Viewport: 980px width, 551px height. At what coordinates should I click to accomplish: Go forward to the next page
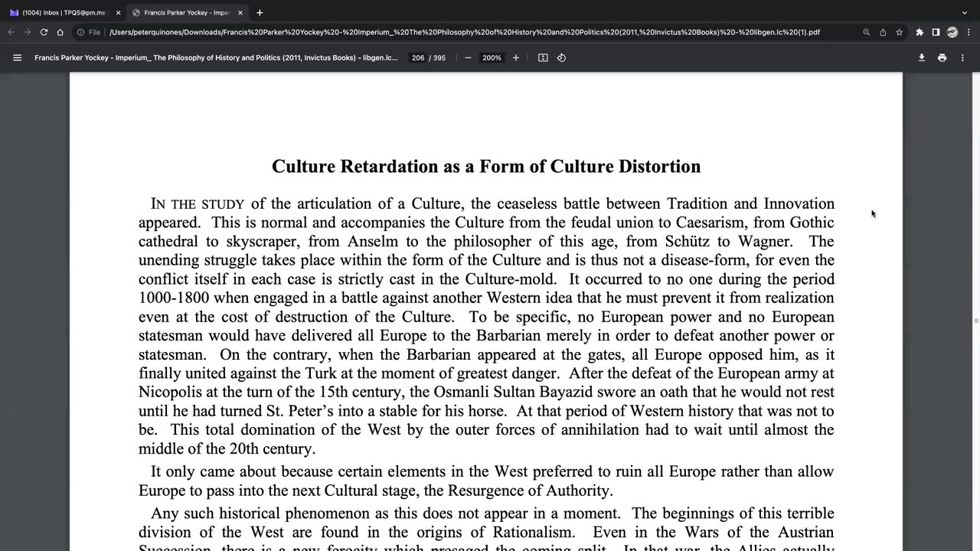[28, 32]
